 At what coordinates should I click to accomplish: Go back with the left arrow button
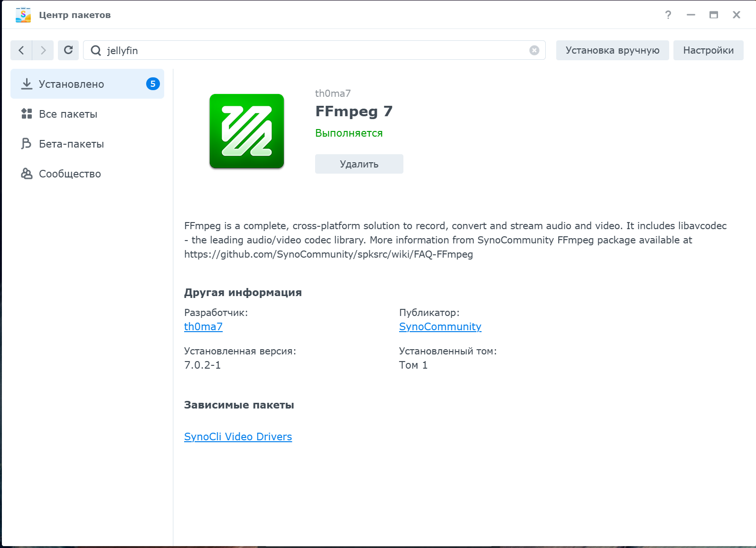[21, 50]
